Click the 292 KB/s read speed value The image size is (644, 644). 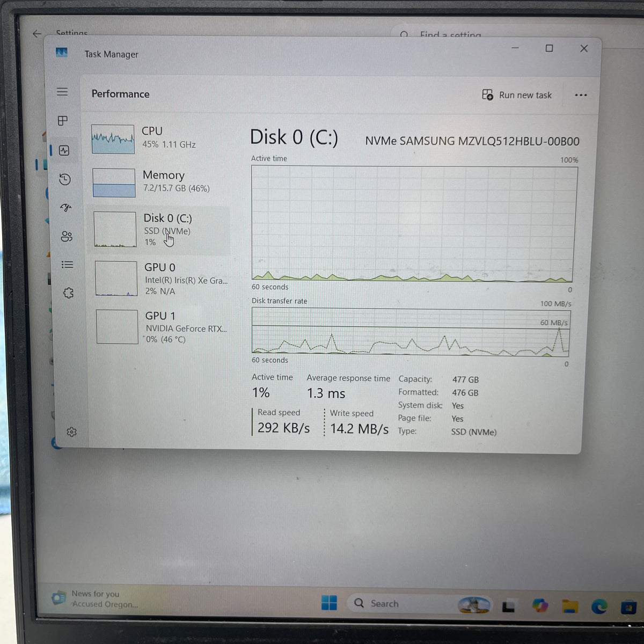283,428
